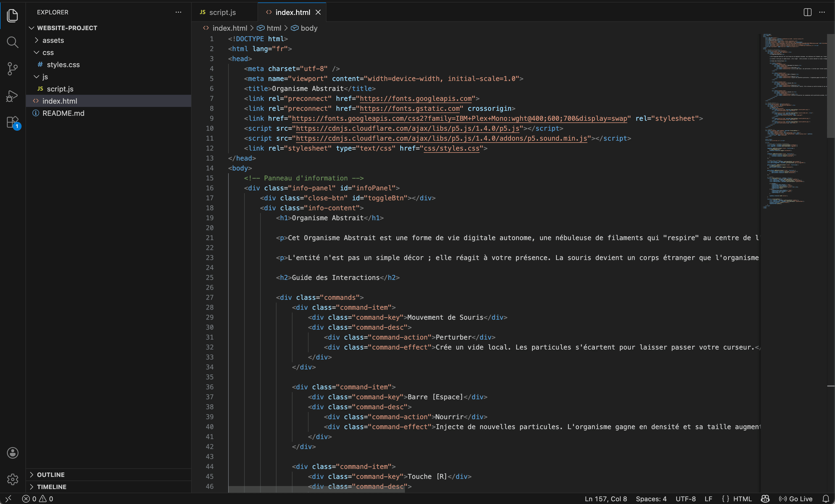Screen dimensions: 835x504
Task: Open the Search view in activity bar
Action: 12,42
